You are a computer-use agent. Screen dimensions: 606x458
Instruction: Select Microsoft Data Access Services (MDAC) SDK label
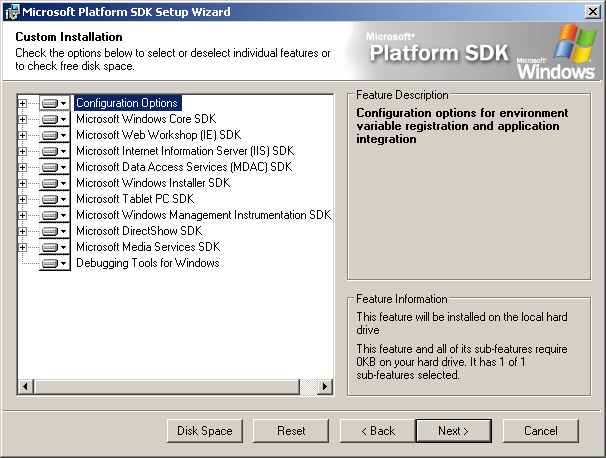point(184,167)
